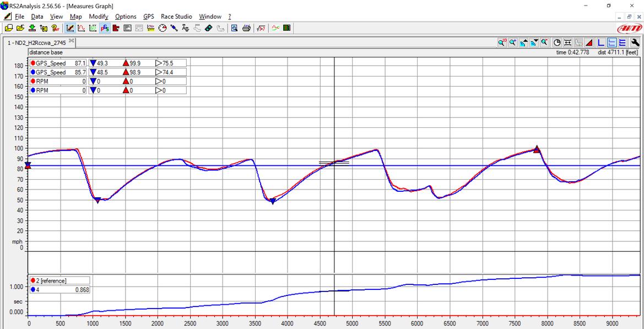Click the round gauge dial toolbar icon
This screenshot has width=644, height=329.
[163, 28]
